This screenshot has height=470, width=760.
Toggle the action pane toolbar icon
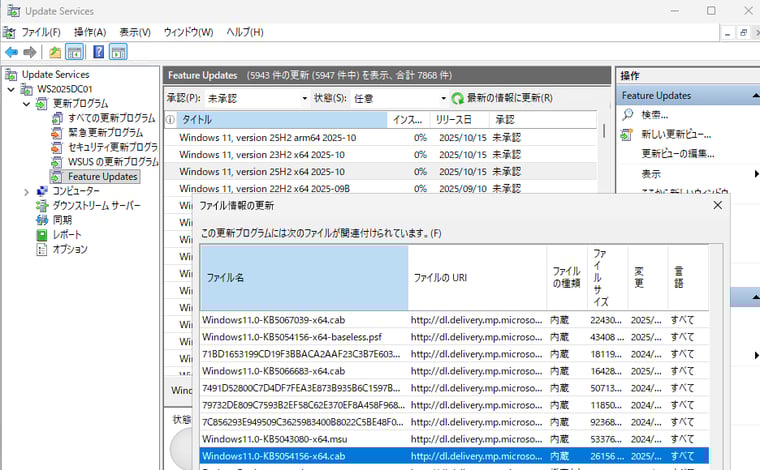(x=118, y=52)
